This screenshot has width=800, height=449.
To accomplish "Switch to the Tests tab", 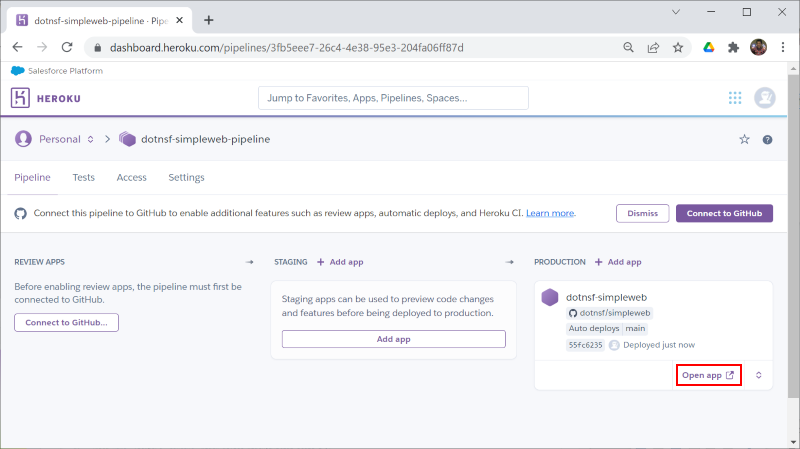I will (84, 178).
